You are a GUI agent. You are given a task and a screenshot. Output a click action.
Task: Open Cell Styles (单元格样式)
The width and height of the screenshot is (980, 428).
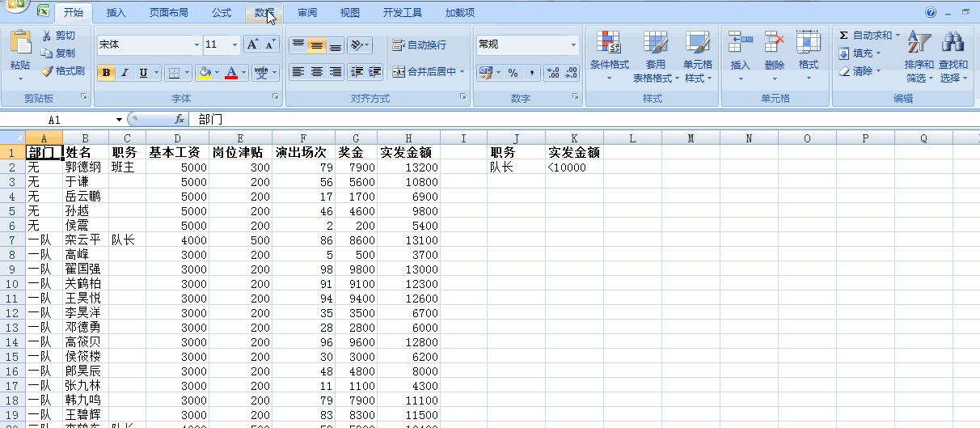tap(698, 57)
